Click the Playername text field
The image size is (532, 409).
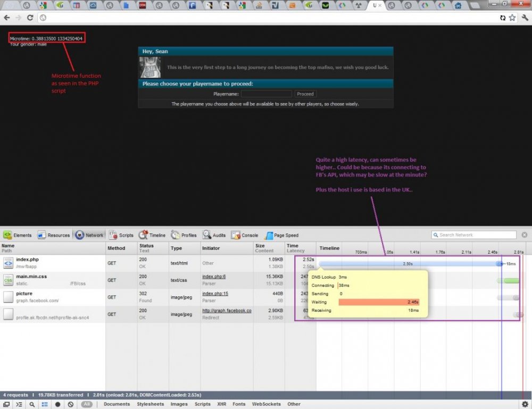coord(266,94)
